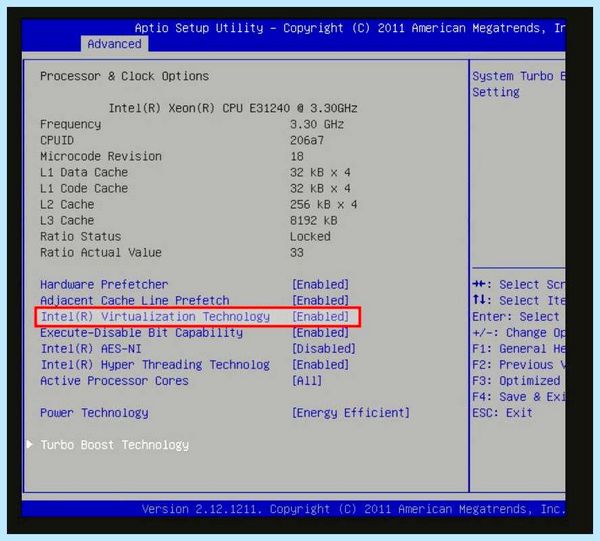Viewport: 600px width, 541px height.
Task: Click the System Turbo help text
Action: point(518,84)
